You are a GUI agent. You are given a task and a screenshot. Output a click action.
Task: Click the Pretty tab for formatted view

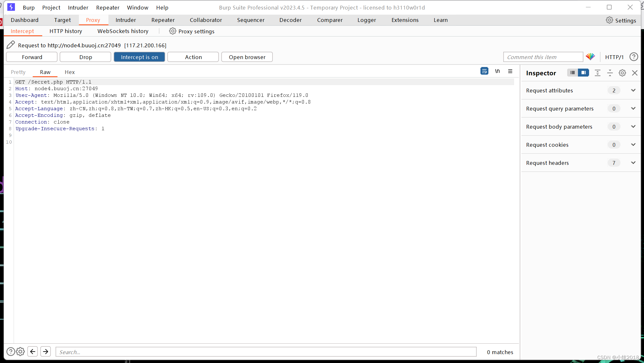(18, 72)
